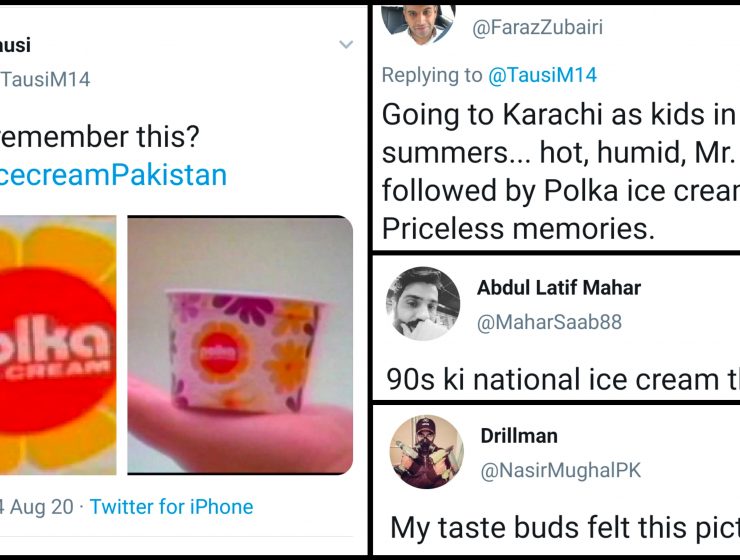Click the Twitter for iPhone source link
This screenshot has height=560, width=740.
coord(171,507)
